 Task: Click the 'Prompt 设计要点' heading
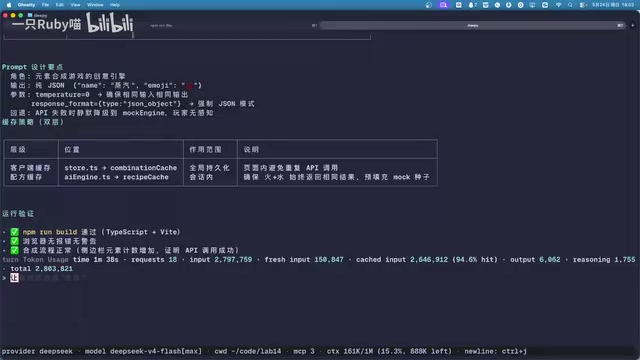[33, 67]
